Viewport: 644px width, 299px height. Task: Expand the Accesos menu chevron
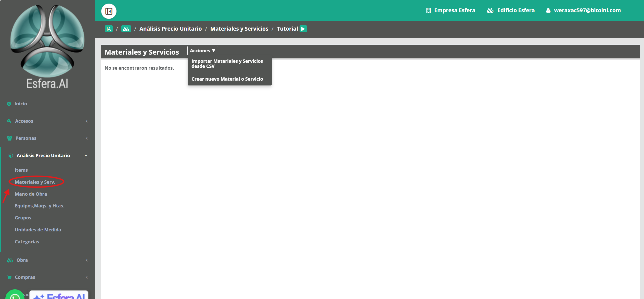87,121
